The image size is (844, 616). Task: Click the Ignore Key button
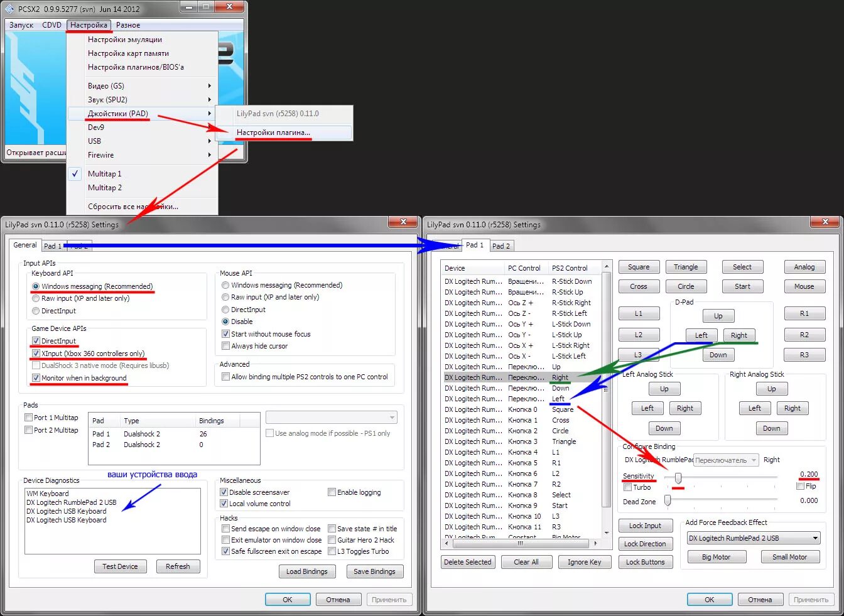(585, 562)
